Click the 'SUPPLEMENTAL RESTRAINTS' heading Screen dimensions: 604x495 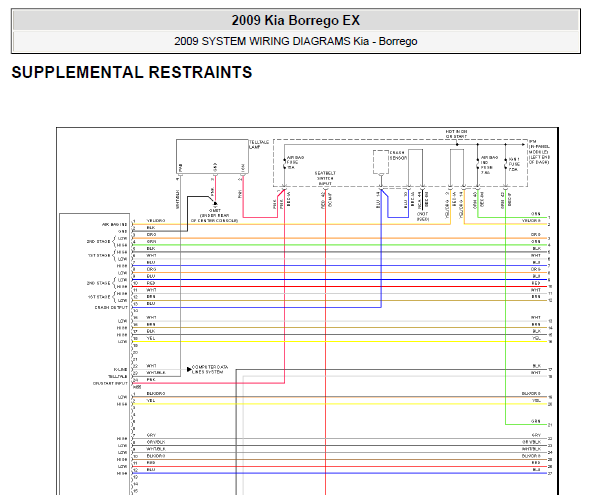(132, 72)
